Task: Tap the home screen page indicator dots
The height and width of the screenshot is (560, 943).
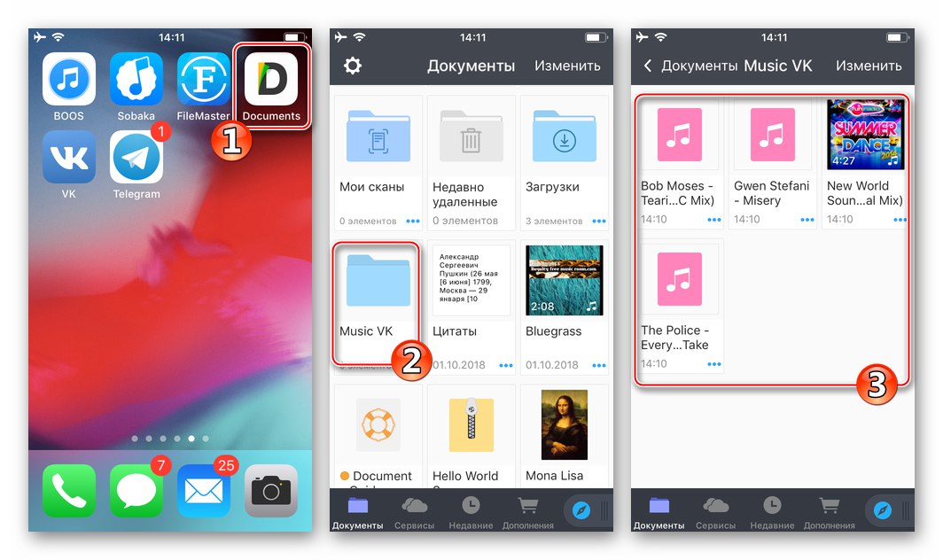Action: pos(170,439)
